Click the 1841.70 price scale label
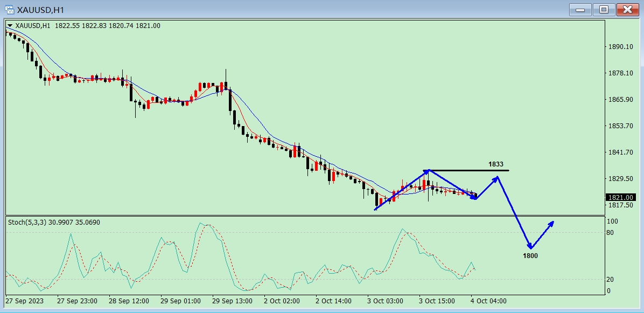 pyautogui.click(x=620, y=152)
